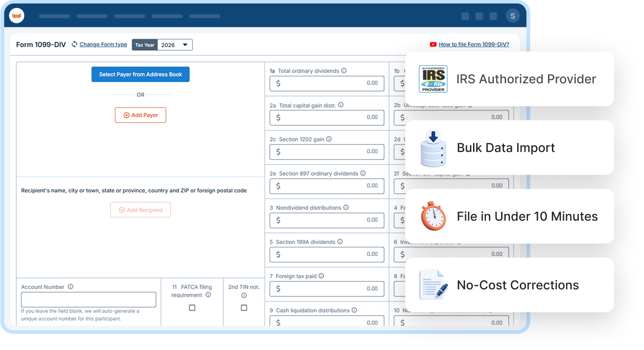Show info for Foreign tax paid
Viewport: 644px width, 350px height.
322,276
